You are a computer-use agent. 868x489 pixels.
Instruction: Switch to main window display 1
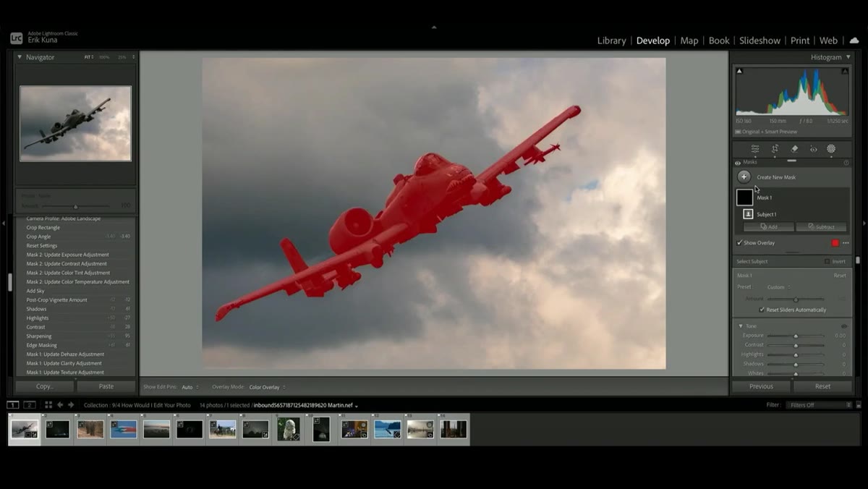13,405
